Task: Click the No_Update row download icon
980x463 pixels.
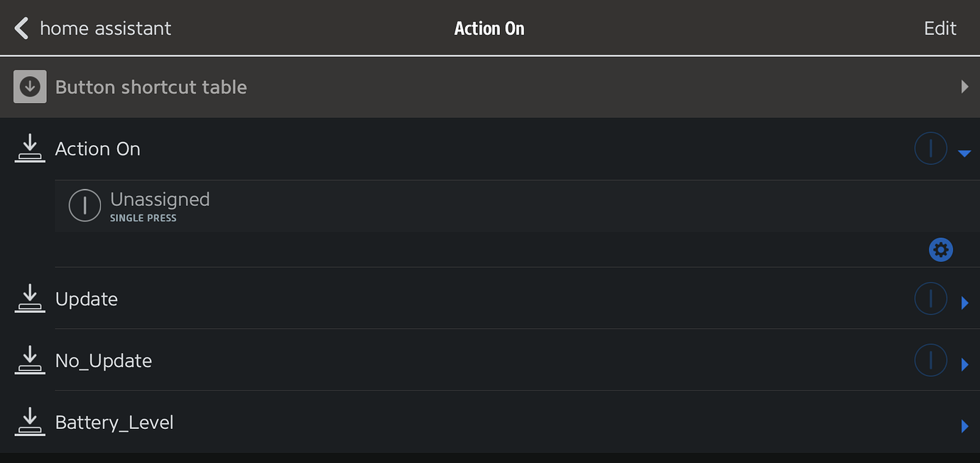Action: [x=30, y=361]
